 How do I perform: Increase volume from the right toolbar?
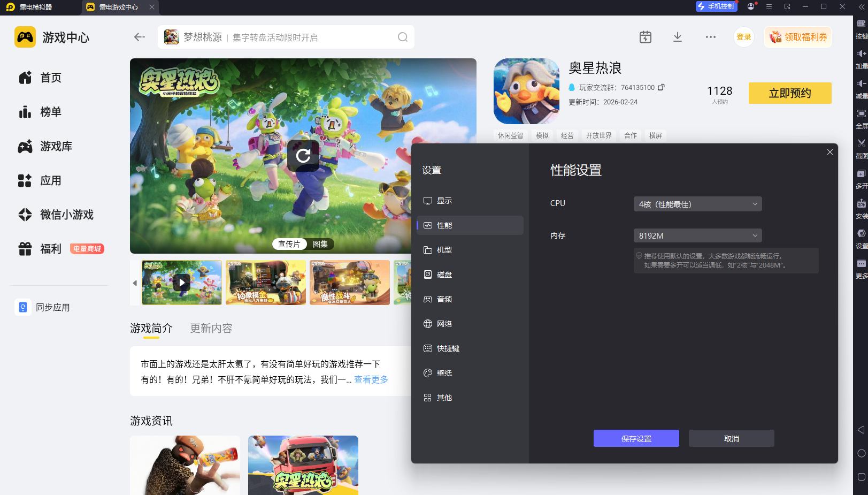pyautogui.click(x=861, y=59)
